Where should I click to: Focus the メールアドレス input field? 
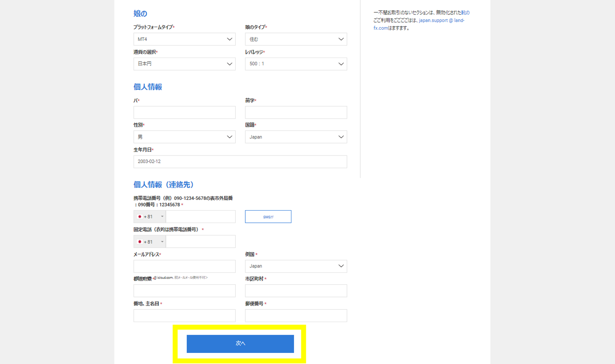[184, 266]
